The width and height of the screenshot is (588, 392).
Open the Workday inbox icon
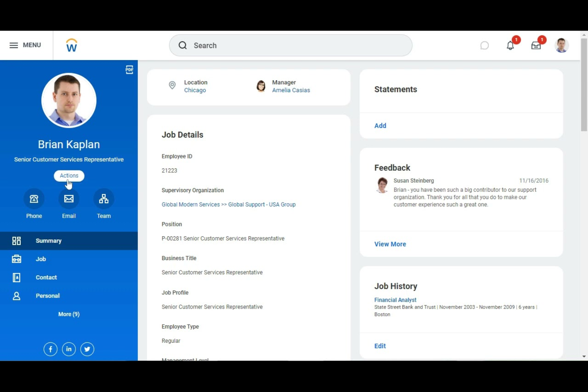[536, 45]
